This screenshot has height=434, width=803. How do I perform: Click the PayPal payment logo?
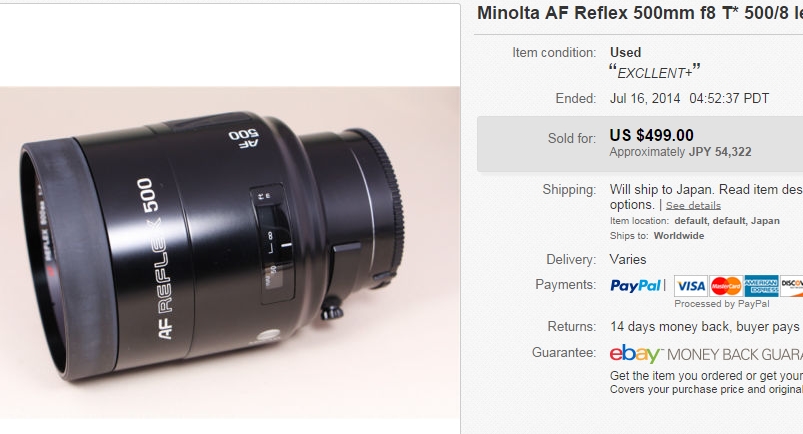click(635, 286)
